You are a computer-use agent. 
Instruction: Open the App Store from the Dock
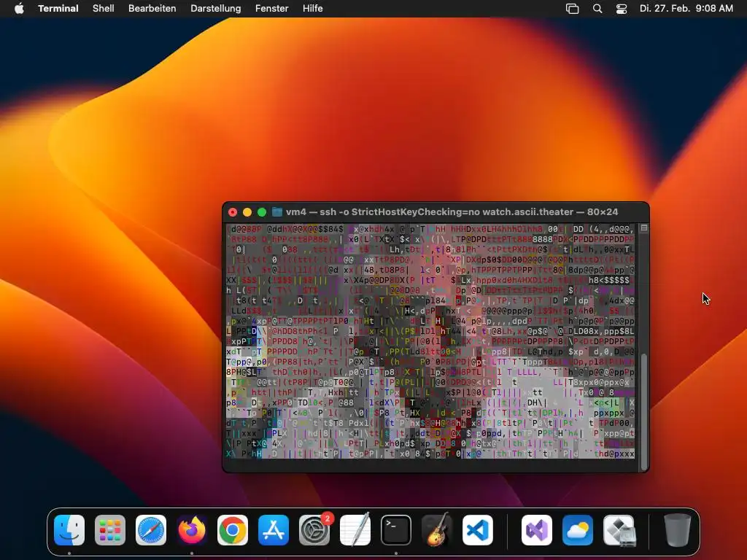(274, 530)
